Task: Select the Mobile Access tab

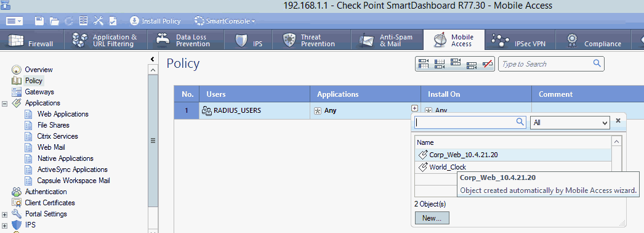Action: tap(454, 40)
